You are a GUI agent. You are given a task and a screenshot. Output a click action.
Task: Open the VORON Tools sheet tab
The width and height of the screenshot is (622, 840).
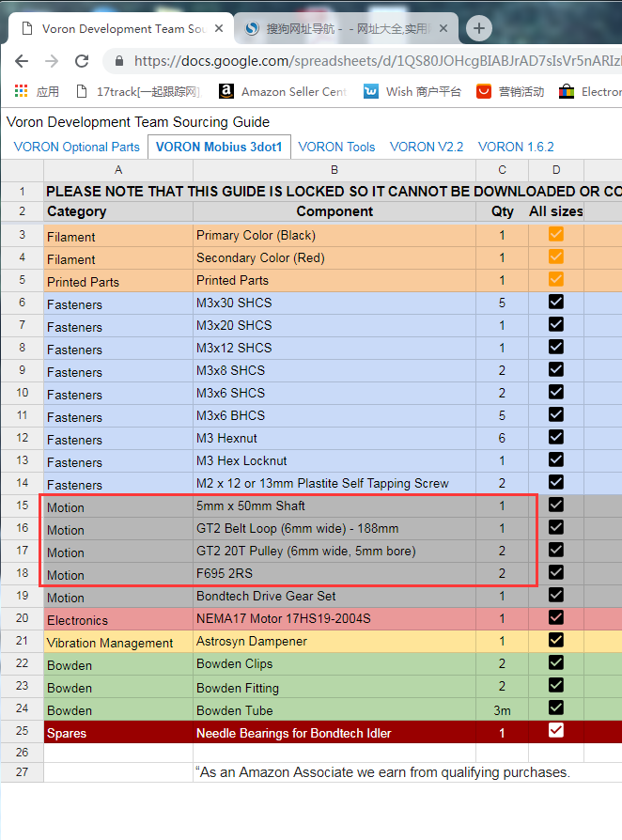click(x=336, y=147)
